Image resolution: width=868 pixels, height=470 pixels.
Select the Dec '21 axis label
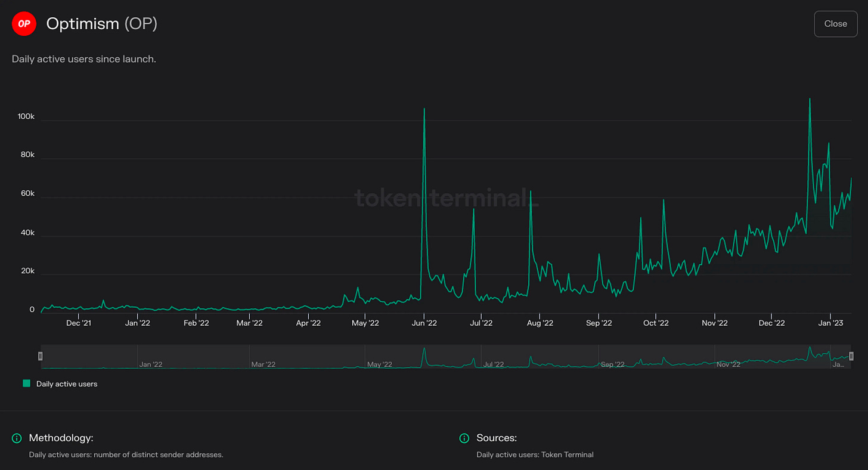point(79,323)
